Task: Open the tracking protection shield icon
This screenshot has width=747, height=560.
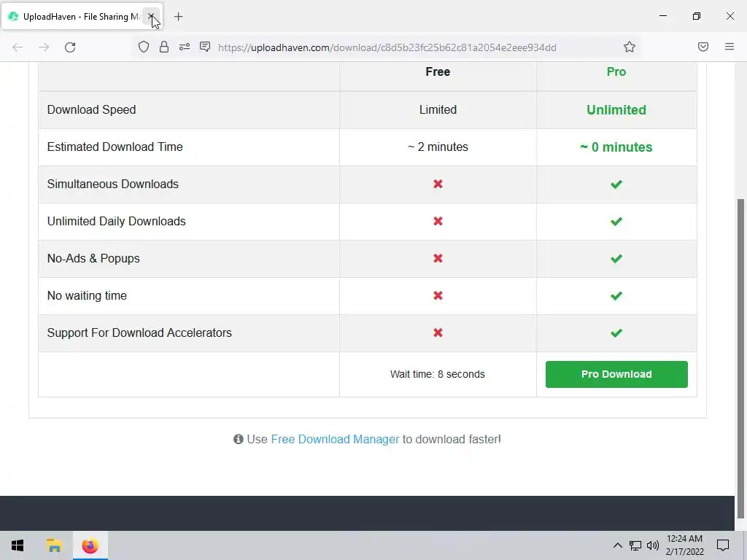Action: coord(144,47)
